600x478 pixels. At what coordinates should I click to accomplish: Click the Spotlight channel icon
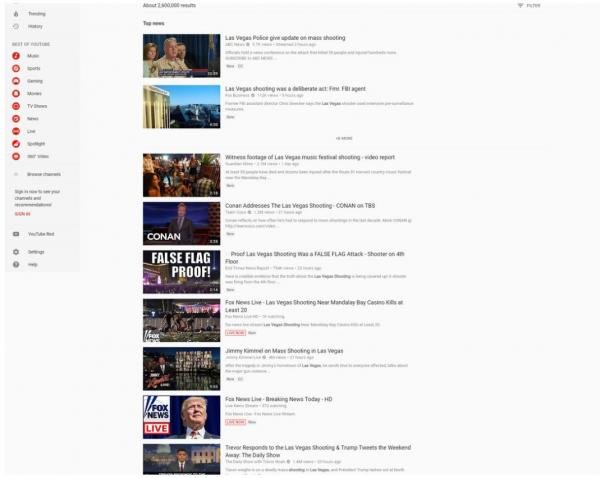click(x=16, y=144)
